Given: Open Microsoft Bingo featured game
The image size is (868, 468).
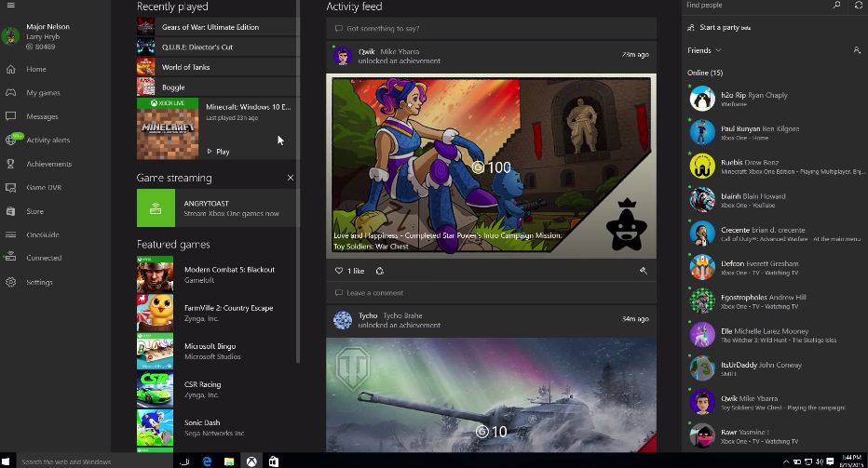Looking at the screenshot, I should coord(218,351).
